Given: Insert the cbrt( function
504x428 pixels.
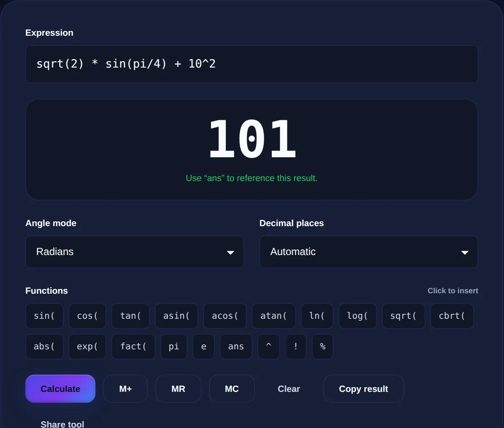Looking at the screenshot, I should coord(452,316).
